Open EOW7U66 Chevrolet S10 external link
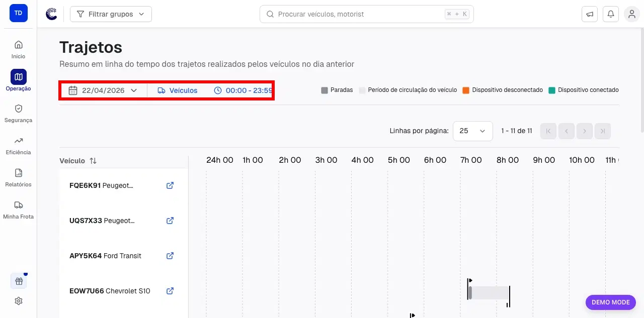The width and height of the screenshot is (644, 318). click(170, 291)
